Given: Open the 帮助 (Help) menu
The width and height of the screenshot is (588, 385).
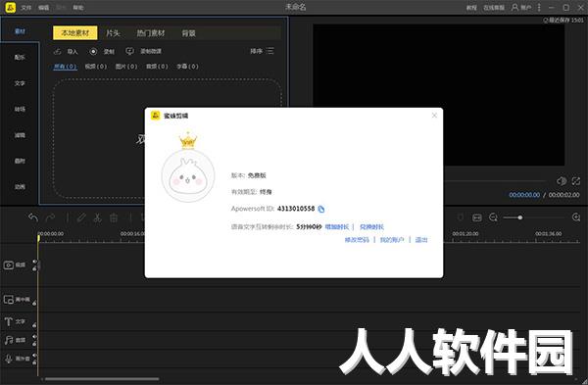Looking at the screenshot, I should (78, 8).
